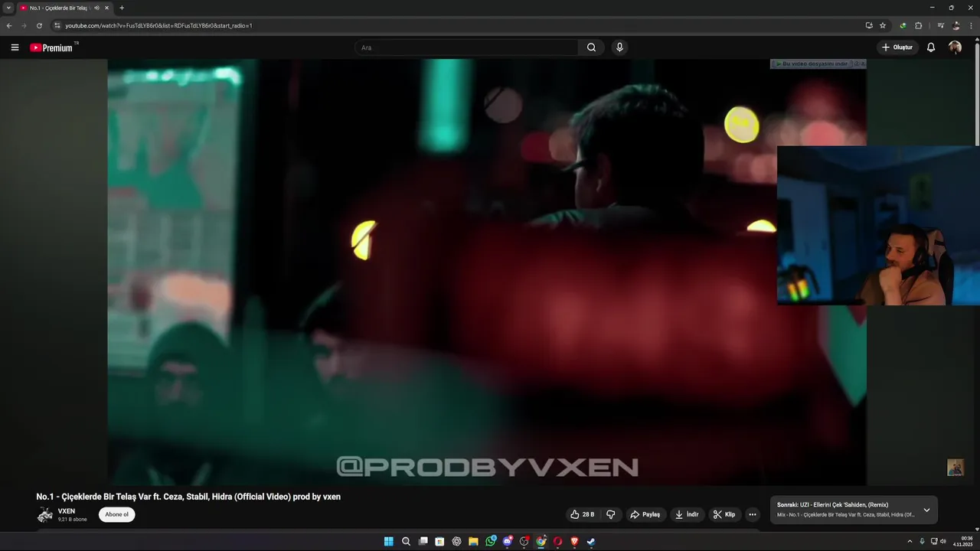Image resolution: width=980 pixels, height=551 pixels.
Task: Click 'Bu video dosyasını indir' IDM button
Action: click(x=812, y=64)
